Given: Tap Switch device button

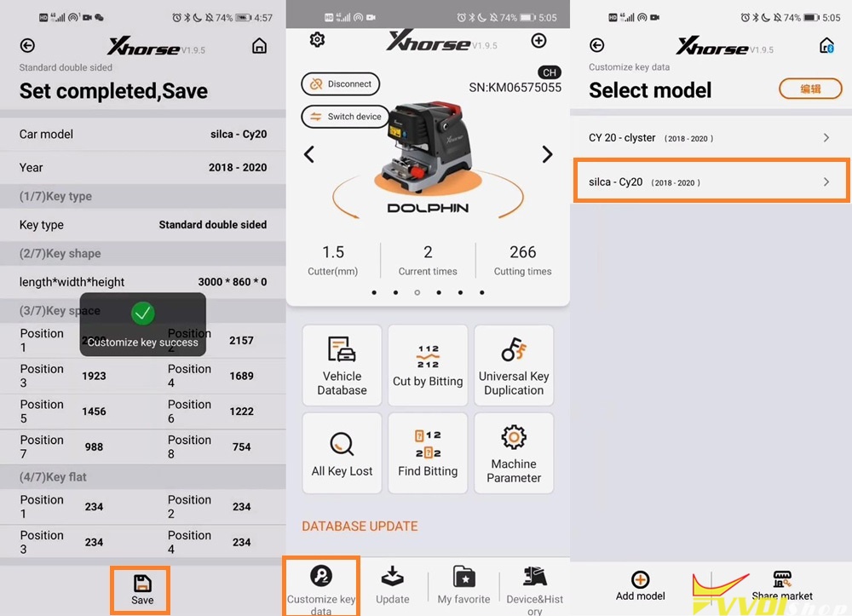Looking at the screenshot, I should (345, 116).
